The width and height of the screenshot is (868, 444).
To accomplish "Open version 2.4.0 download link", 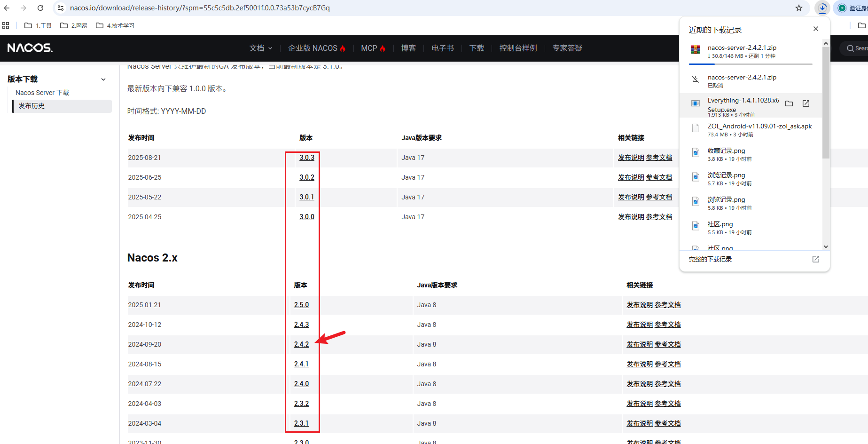I will pyautogui.click(x=302, y=384).
